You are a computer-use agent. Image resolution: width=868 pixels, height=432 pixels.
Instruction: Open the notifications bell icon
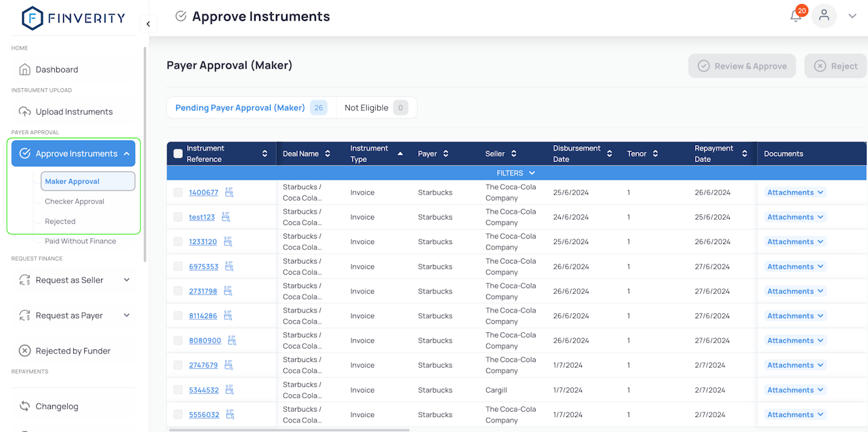point(796,16)
